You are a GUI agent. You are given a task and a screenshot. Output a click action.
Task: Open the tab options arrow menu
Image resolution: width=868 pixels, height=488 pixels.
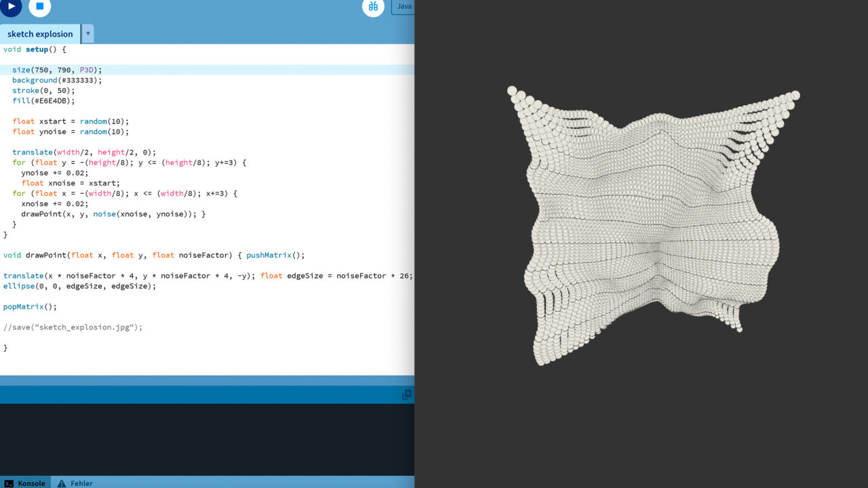87,34
